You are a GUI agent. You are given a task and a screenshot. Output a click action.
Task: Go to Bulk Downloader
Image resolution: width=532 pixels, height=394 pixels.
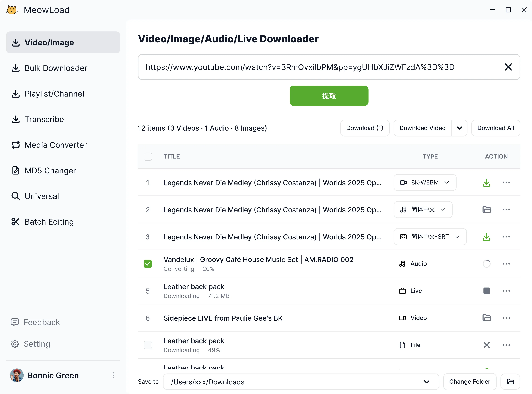coord(63,68)
